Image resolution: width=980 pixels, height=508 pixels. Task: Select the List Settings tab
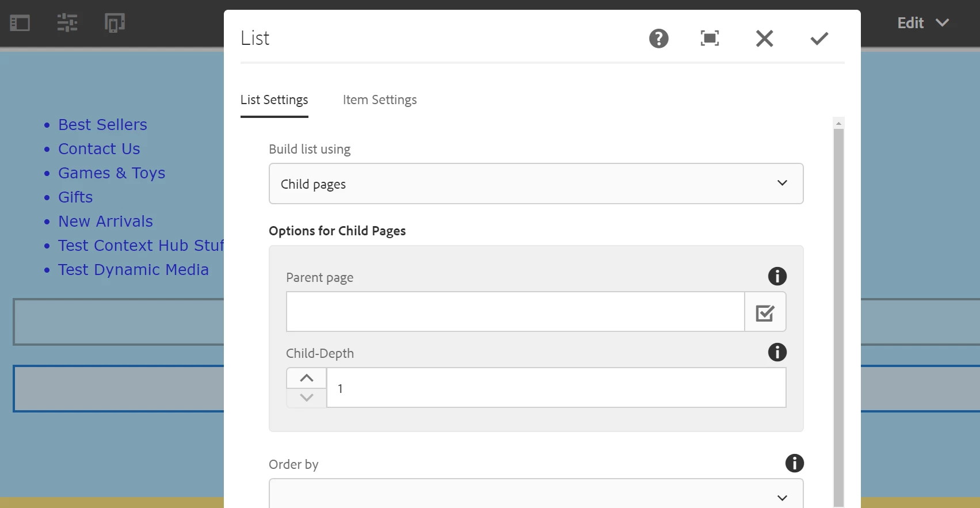point(274,100)
